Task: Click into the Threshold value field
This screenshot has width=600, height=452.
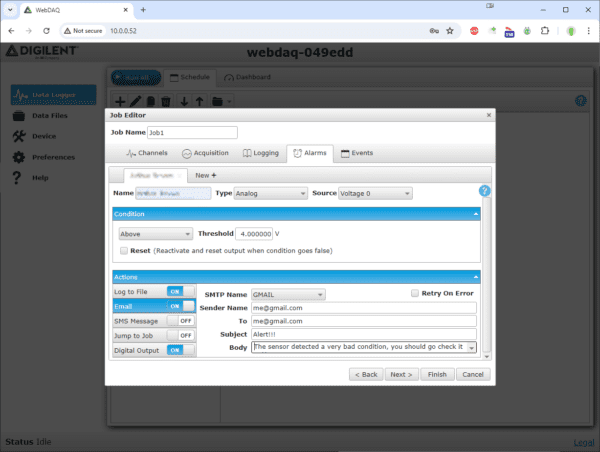Action: point(254,233)
